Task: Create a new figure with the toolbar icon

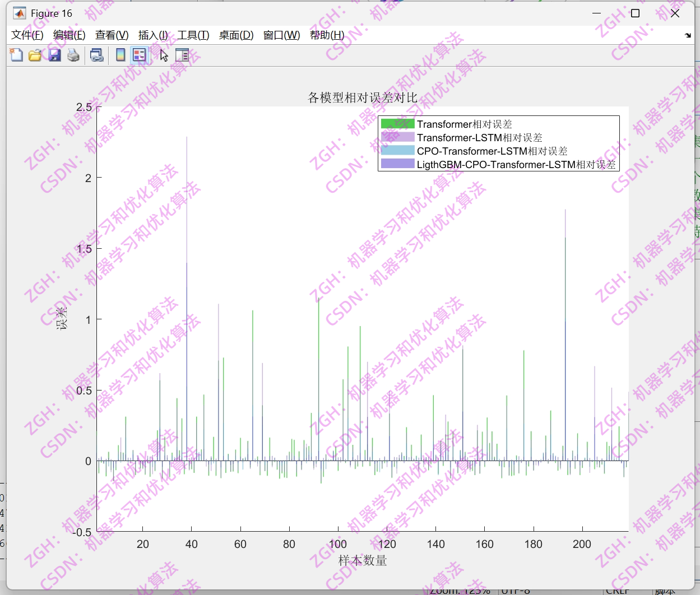Action: click(x=16, y=55)
